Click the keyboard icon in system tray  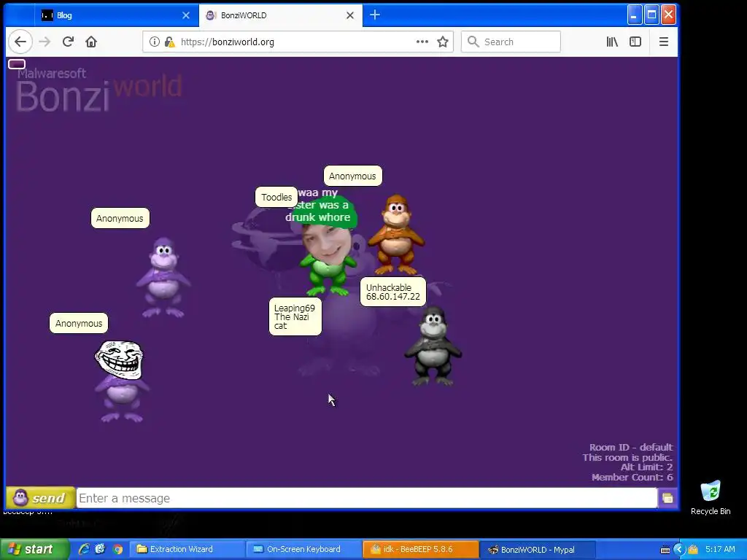point(665,550)
